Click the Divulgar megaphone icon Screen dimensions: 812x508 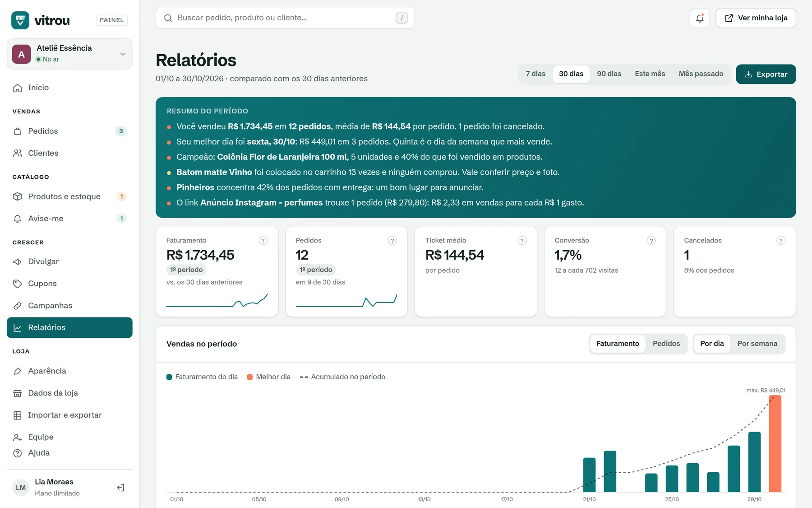(x=18, y=261)
